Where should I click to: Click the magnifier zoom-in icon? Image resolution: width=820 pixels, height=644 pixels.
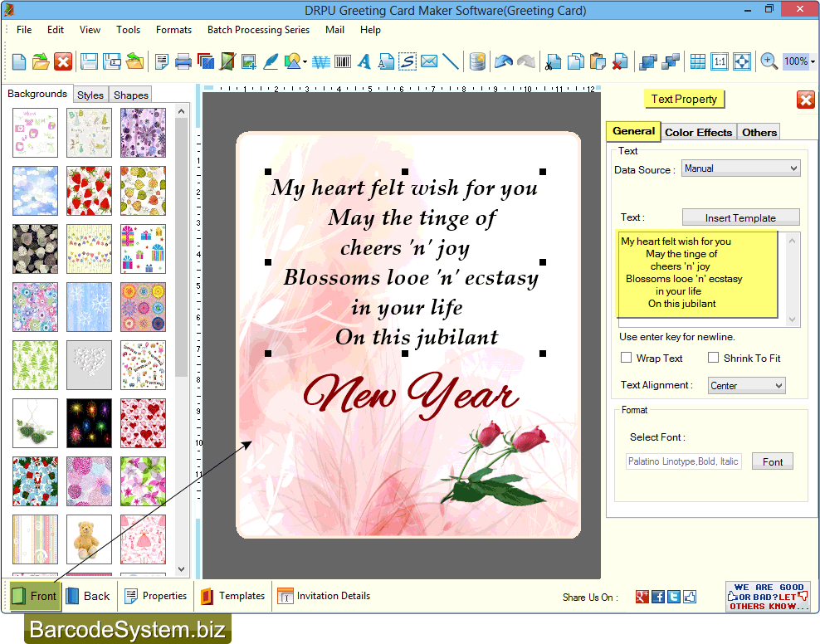769,61
